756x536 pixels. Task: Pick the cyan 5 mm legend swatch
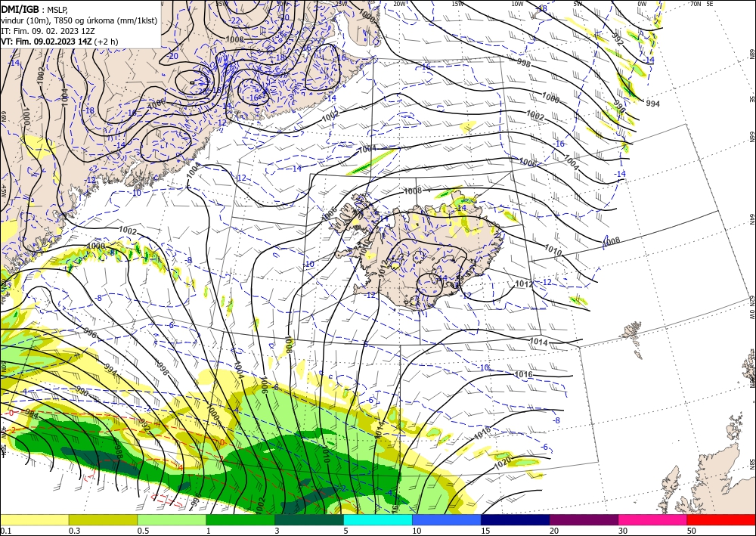coord(378,519)
